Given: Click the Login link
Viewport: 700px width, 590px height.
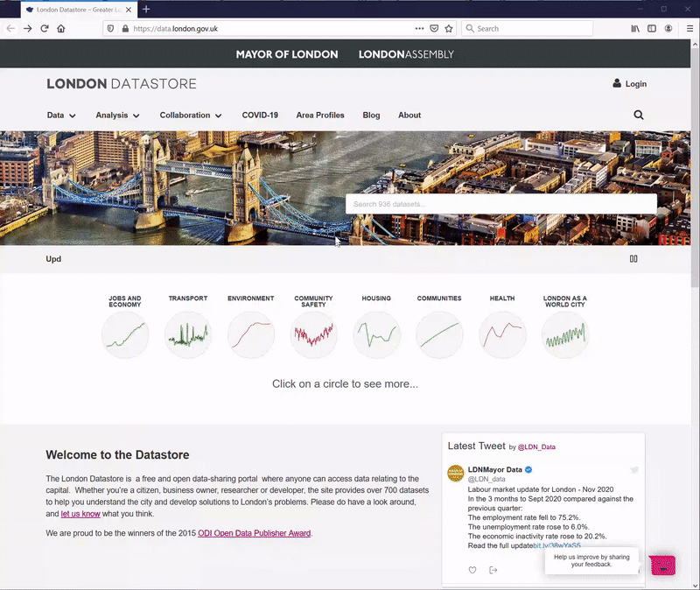Looking at the screenshot, I should pyautogui.click(x=629, y=83).
